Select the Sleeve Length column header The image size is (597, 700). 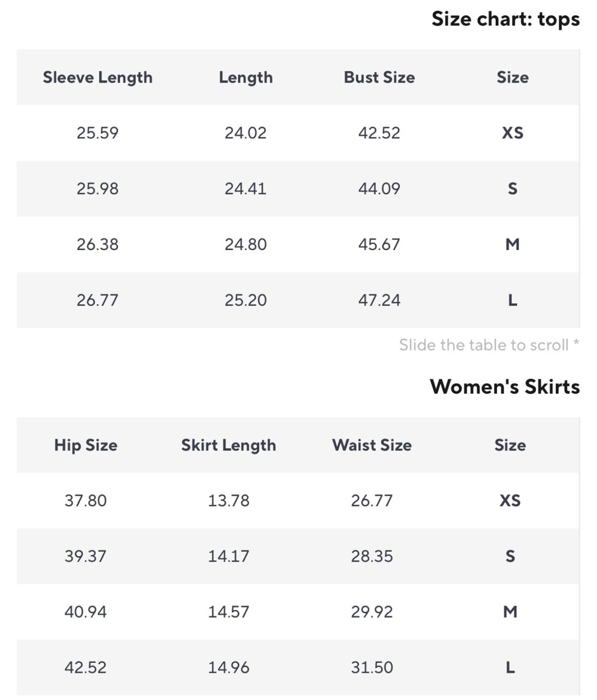tap(98, 78)
